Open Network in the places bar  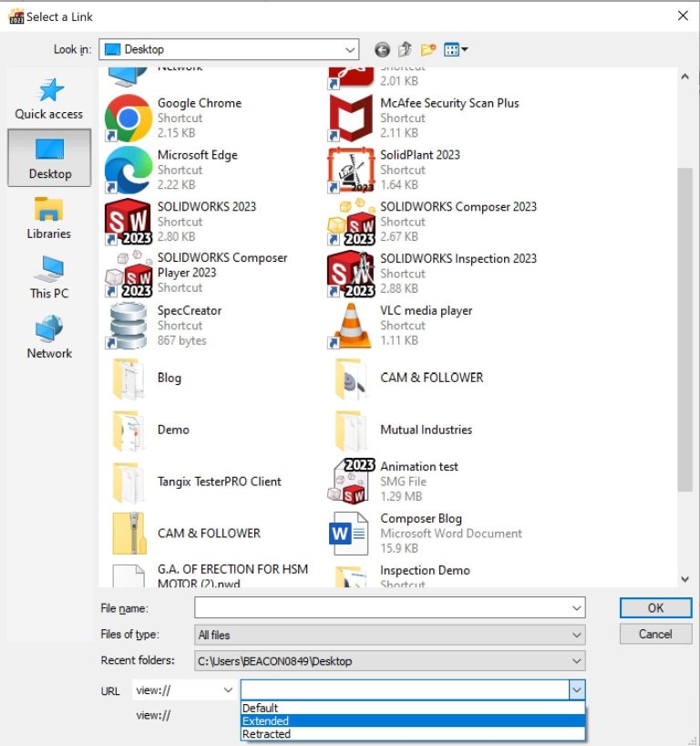(x=49, y=337)
